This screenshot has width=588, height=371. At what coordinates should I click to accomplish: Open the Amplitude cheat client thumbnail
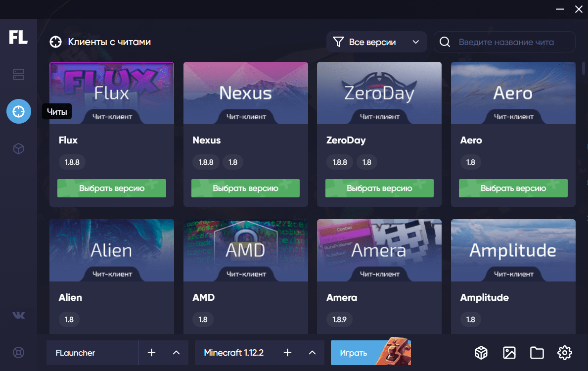coord(513,250)
